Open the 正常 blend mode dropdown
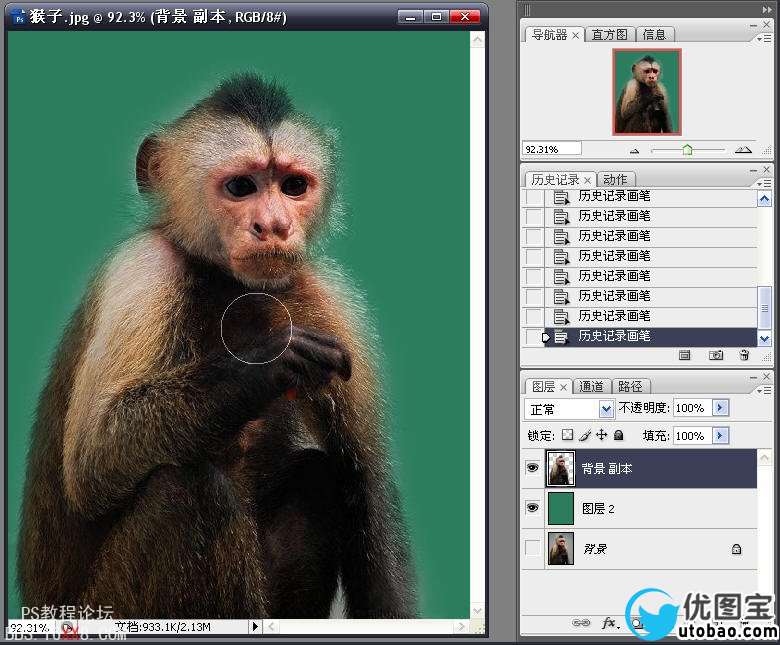Image resolution: width=780 pixels, height=645 pixels. tap(605, 409)
